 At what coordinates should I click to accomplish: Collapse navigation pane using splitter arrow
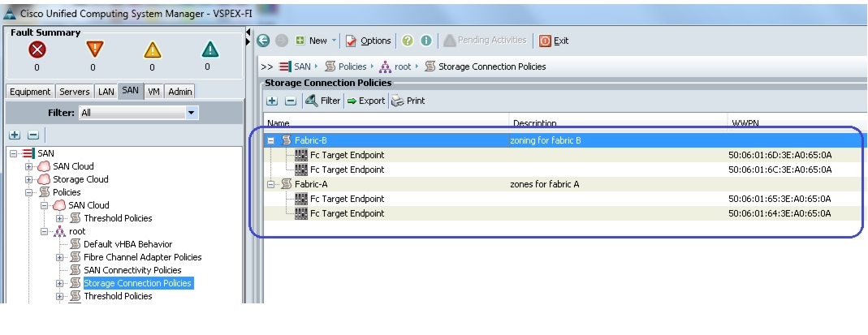248,32
